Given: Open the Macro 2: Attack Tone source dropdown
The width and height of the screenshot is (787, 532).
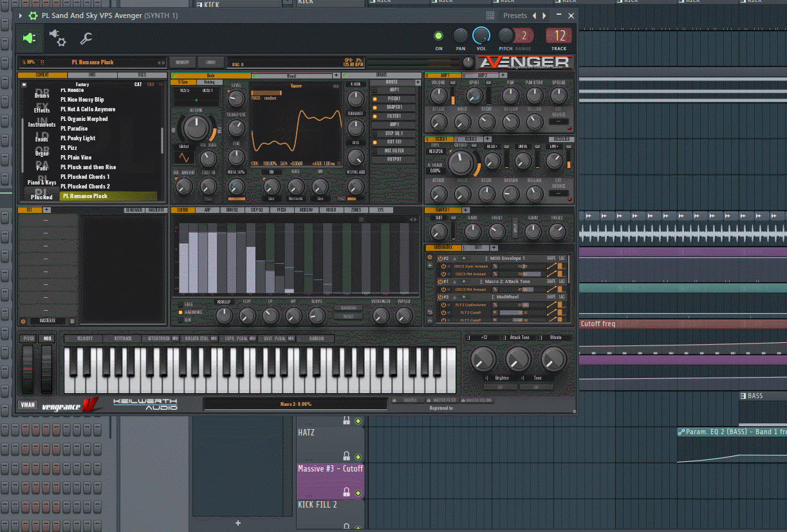Looking at the screenshot, I should (507, 282).
